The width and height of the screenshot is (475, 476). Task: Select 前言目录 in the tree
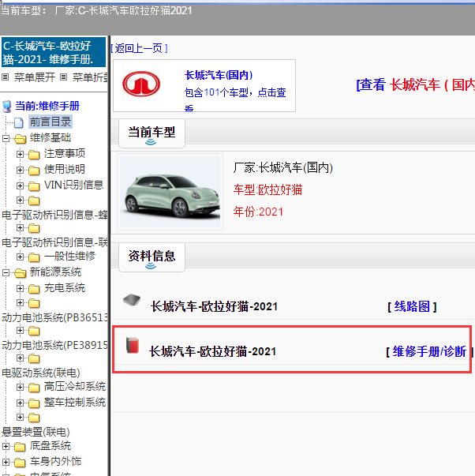click(x=50, y=122)
